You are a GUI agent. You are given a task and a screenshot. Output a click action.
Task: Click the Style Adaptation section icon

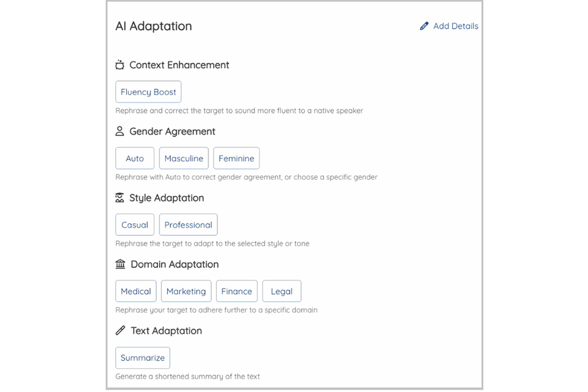pos(120,198)
